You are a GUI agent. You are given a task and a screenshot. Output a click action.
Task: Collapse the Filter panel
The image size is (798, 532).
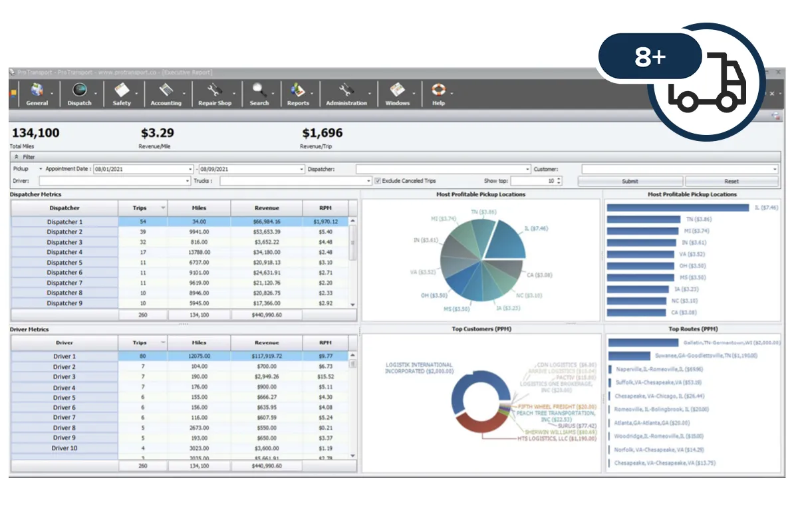click(17, 157)
